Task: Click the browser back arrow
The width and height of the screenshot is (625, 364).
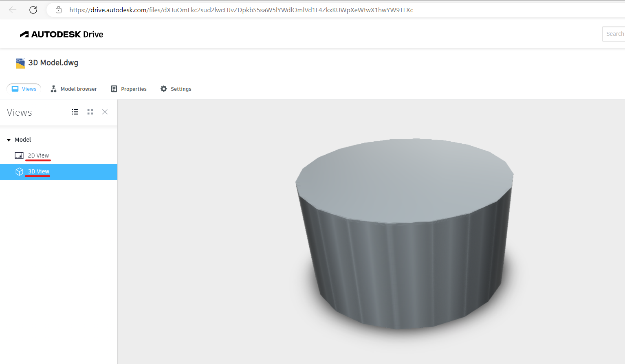Action: 13,10
